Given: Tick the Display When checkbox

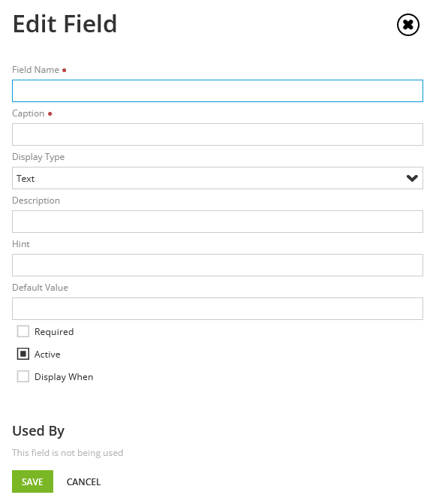Looking at the screenshot, I should (23, 376).
